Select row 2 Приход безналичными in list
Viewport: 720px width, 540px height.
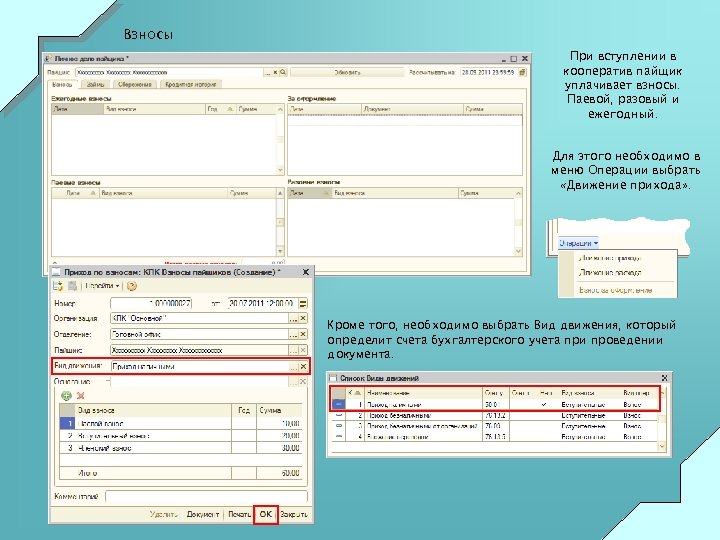[495, 416]
